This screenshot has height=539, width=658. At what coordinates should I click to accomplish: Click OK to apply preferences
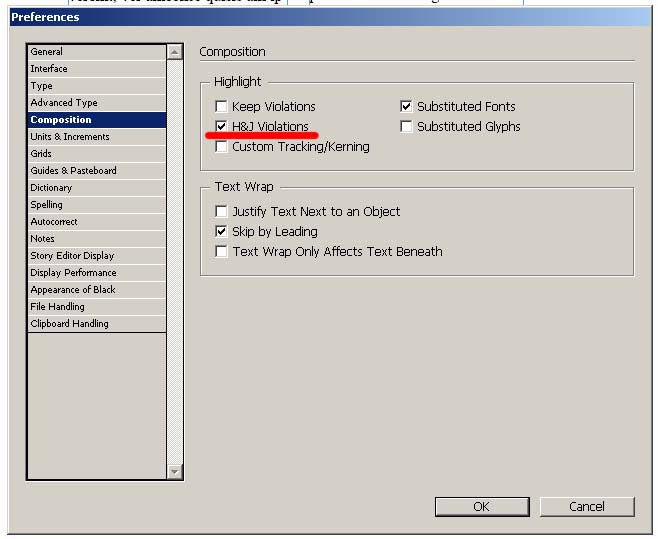[x=482, y=507]
